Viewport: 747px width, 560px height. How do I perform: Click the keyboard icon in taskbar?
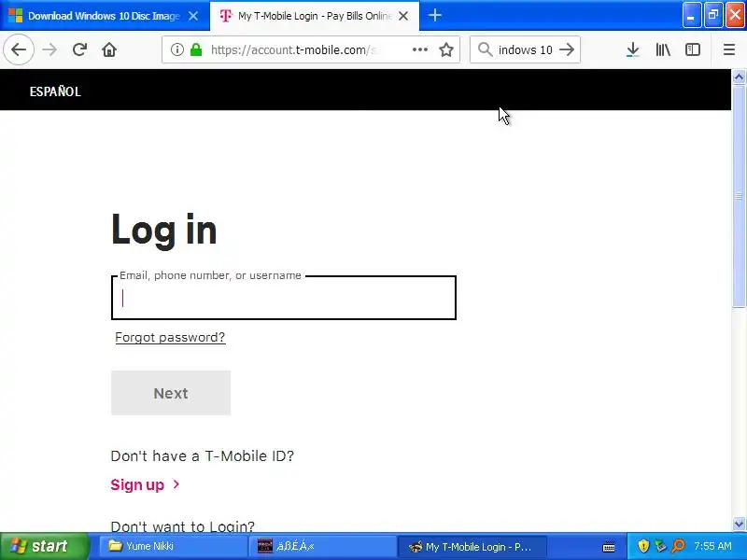609,547
